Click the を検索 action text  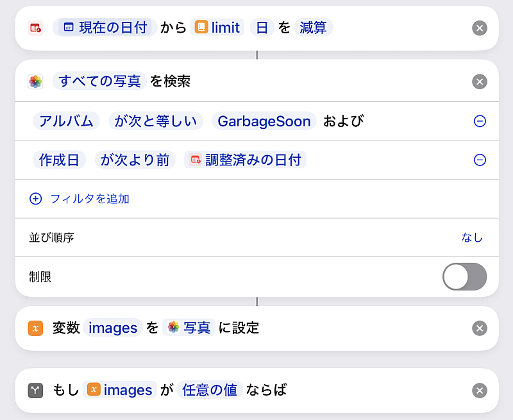pyautogui.click(x=170, y=81)
